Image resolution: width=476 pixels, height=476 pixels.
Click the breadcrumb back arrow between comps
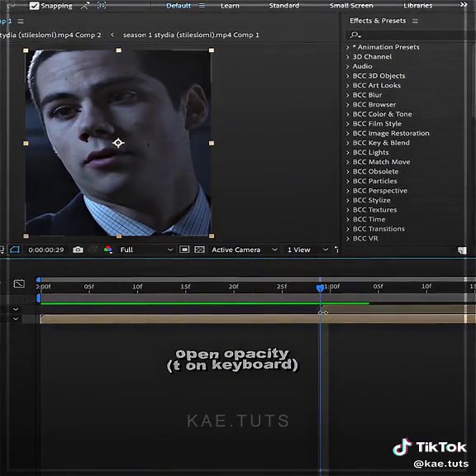click(x=112, y=35)
